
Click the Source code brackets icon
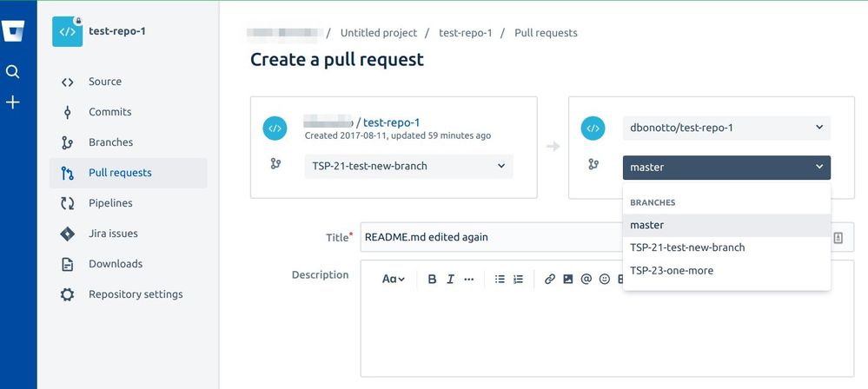67,82
